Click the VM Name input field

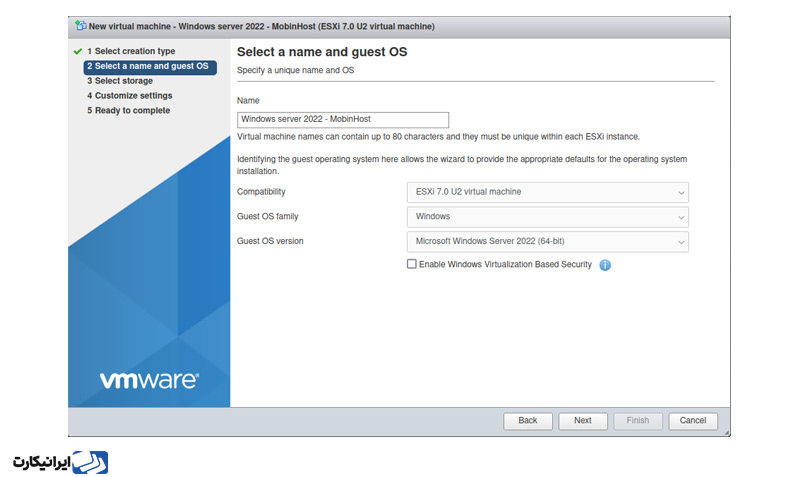tap(343, 120)
